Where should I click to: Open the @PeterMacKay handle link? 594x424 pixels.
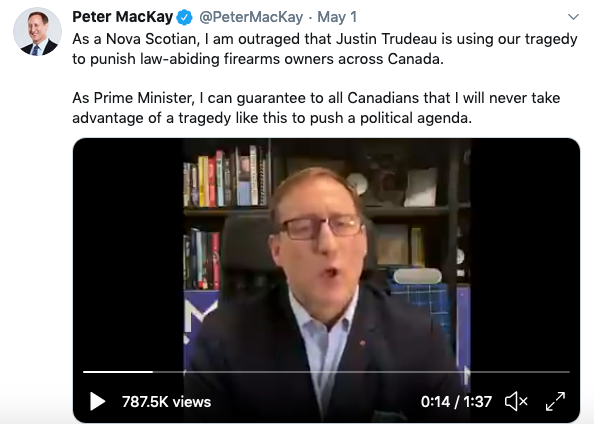(x=251, y=17)
